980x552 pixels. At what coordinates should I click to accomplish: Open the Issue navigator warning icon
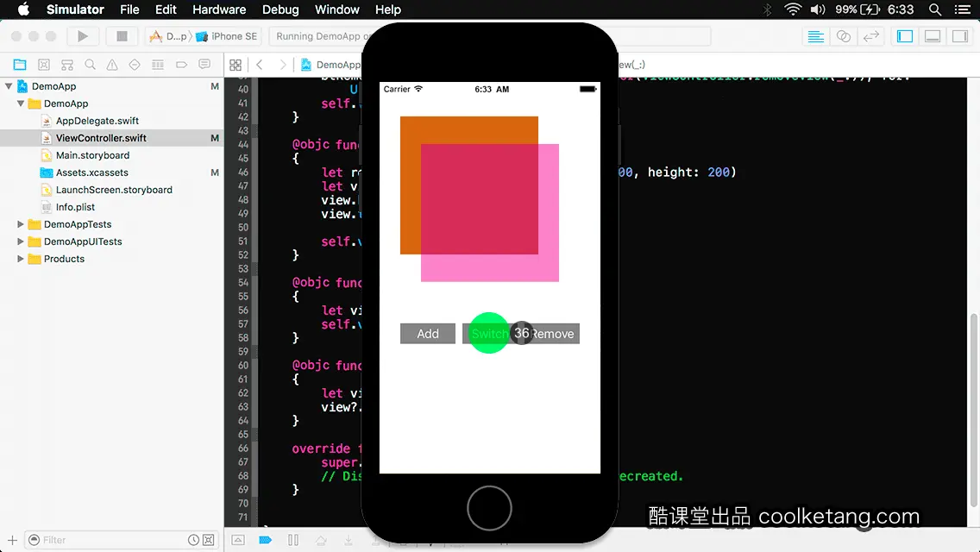tap(112, 65)
